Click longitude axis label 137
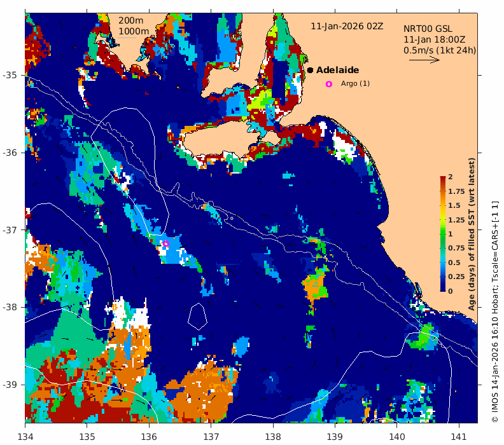This screenshot has width=504, height=445. pos(211,437)
